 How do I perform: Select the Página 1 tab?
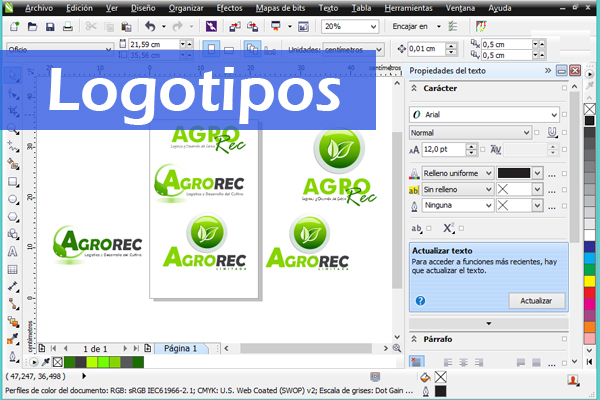tap(180, 348)
